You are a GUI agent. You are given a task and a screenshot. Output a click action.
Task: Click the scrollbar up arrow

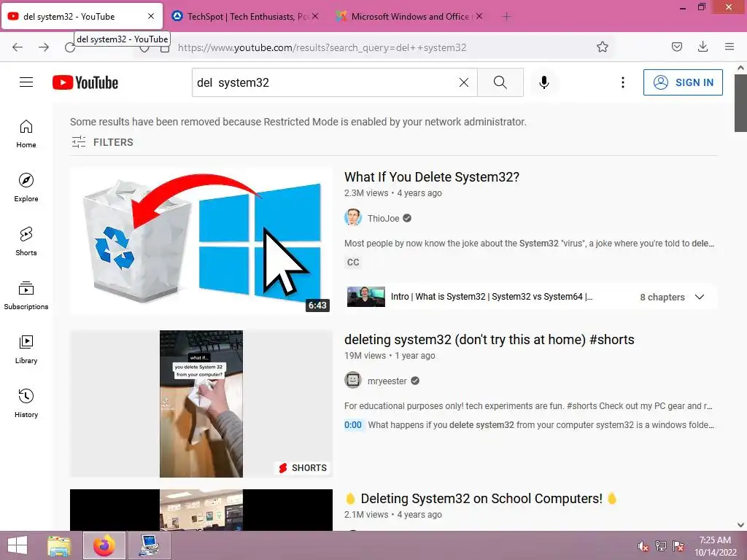[740, 68]
